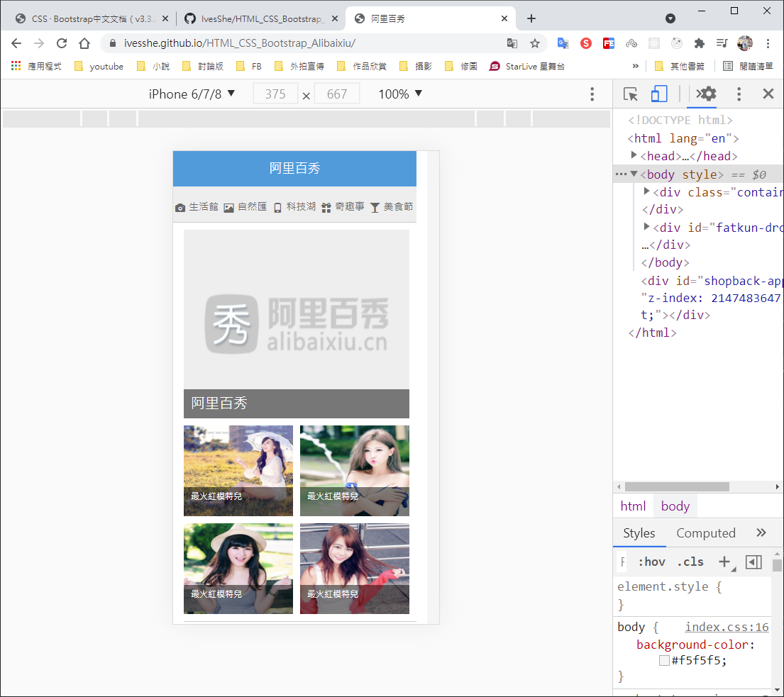Viewport: 784px width, 697px height.
Task: Open the index.css:16 source link
Action: point(727,627)
